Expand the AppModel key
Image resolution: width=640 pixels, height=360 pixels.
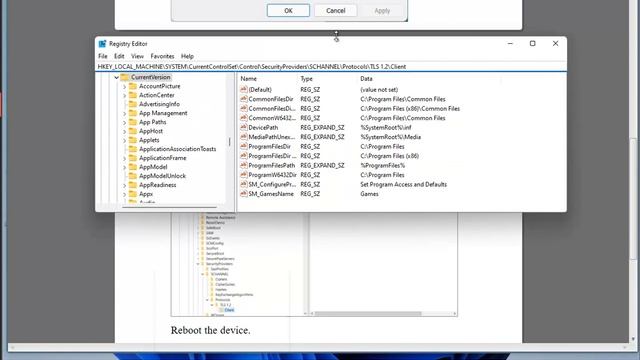coord(124,167)
